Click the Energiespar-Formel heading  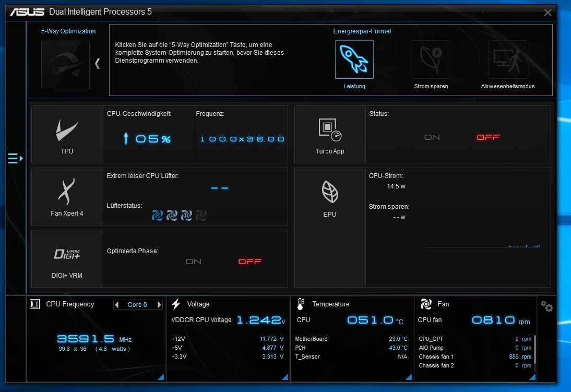(x=362, y=31)
